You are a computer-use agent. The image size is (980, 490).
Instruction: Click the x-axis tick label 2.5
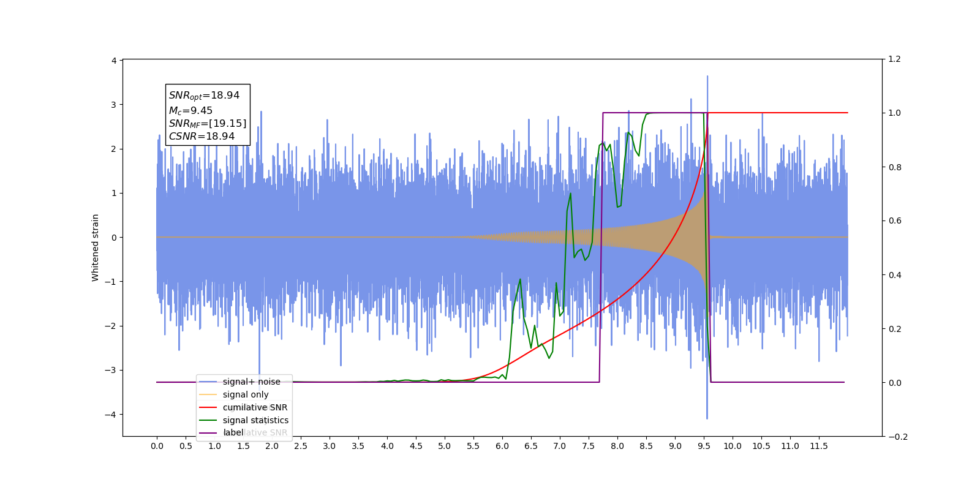click(301, 446)
